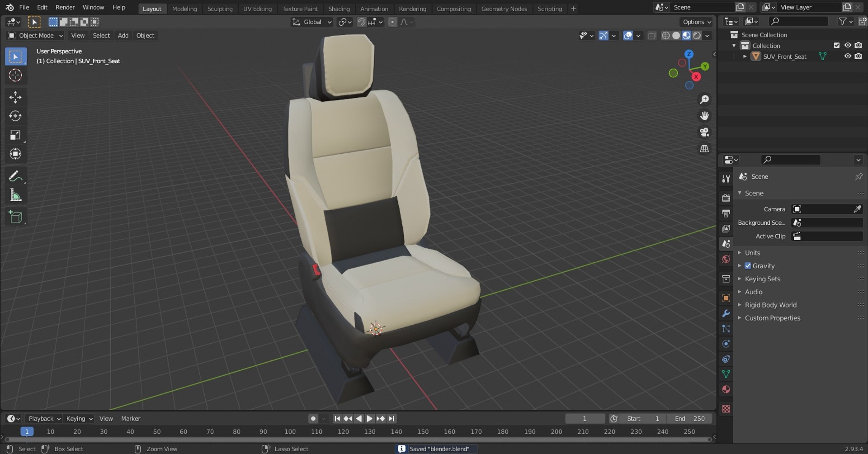Switch to the Modeling workspace tab
The image size is (868, 454).
[x=184, y=9]
